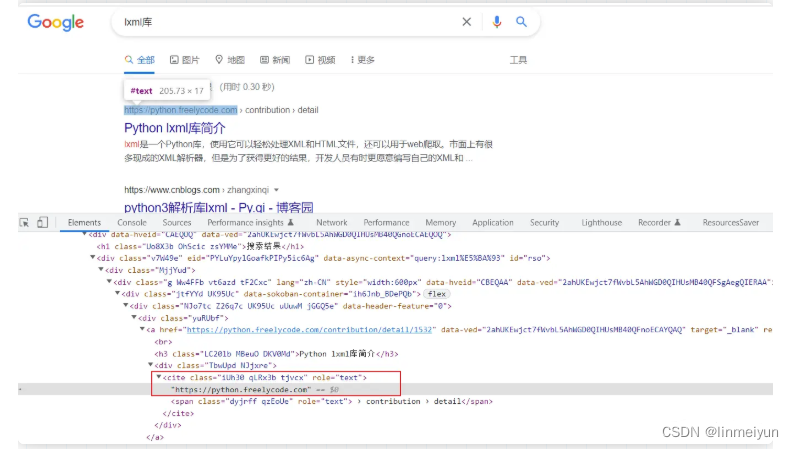
Task: Click the Google logo
Action: pyautogui.click(x=56, y=23)
